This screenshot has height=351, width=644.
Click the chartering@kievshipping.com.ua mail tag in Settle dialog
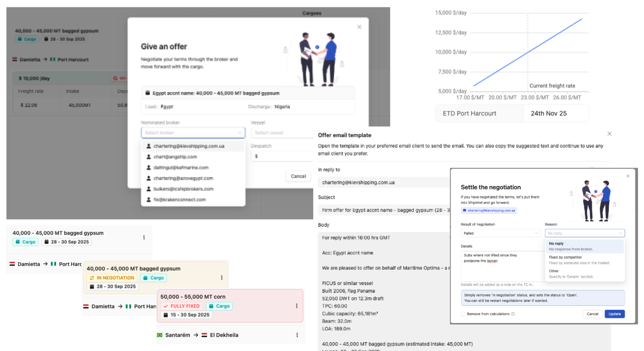point(489,210)
